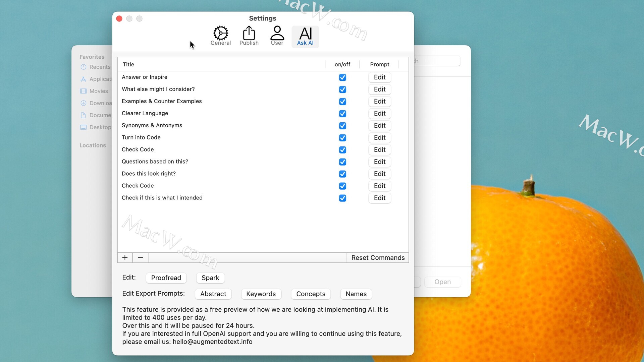Select Questions based on this row

[x=263, y=162]
